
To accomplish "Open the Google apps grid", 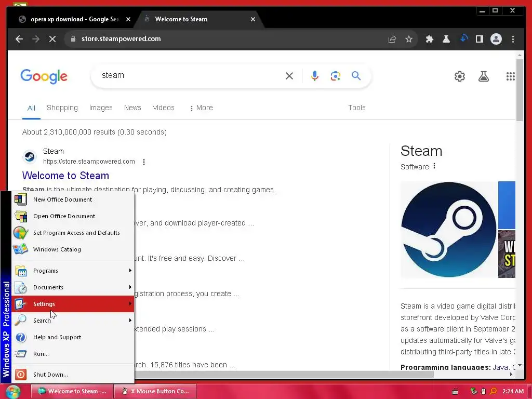I will 510,76.
